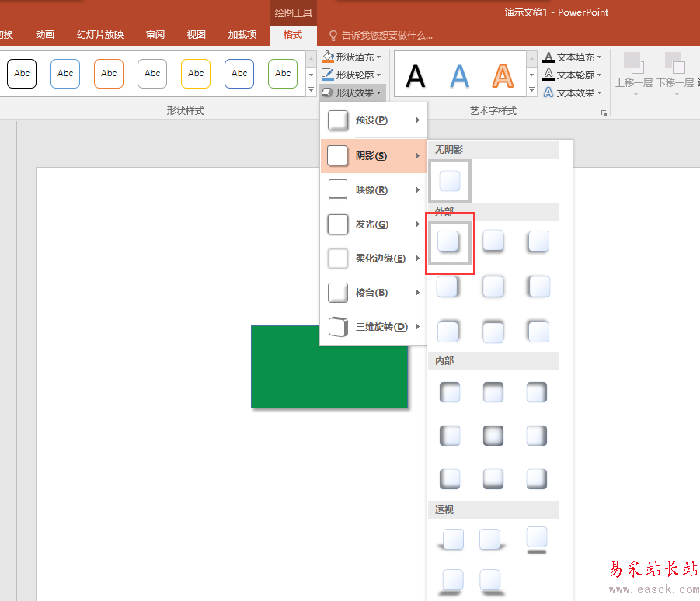
Task: Open the 映像(R) reflection submenu
Action: coord(374,190)
